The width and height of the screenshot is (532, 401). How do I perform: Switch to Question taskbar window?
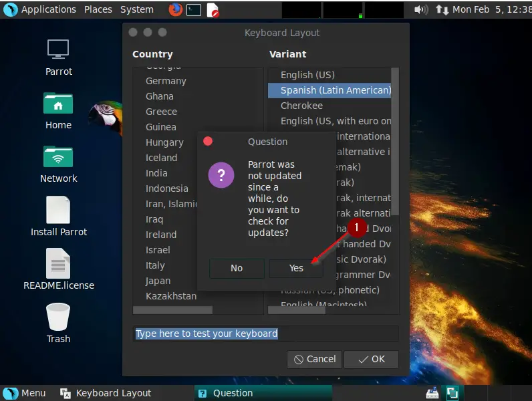(x=263, y=393)
